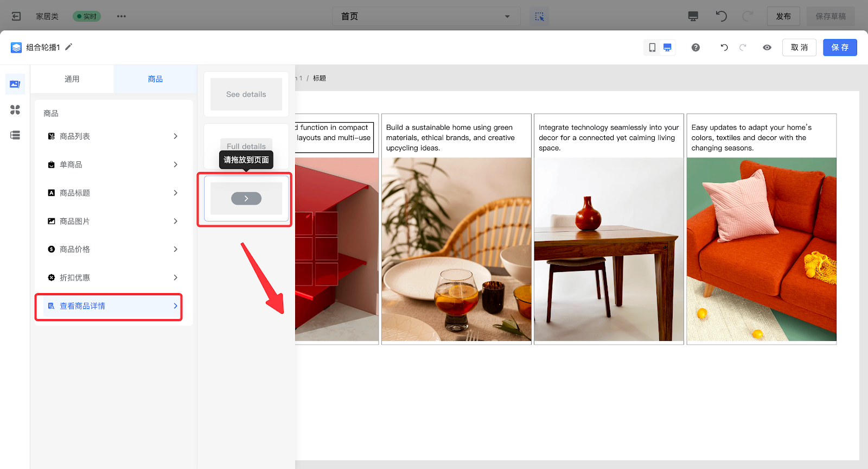
Task: Open the layers list icon in sidebar
Action: click(x=15, y=135)
